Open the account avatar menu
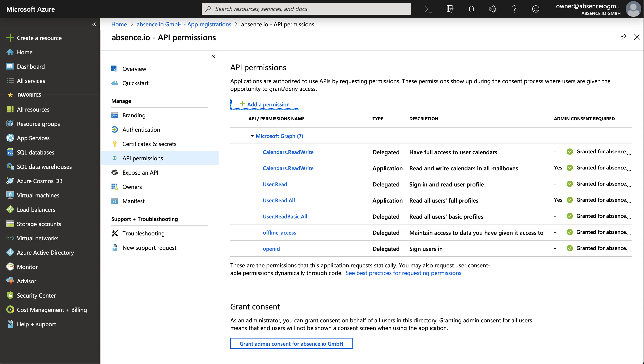 click(x=633, y=9)
